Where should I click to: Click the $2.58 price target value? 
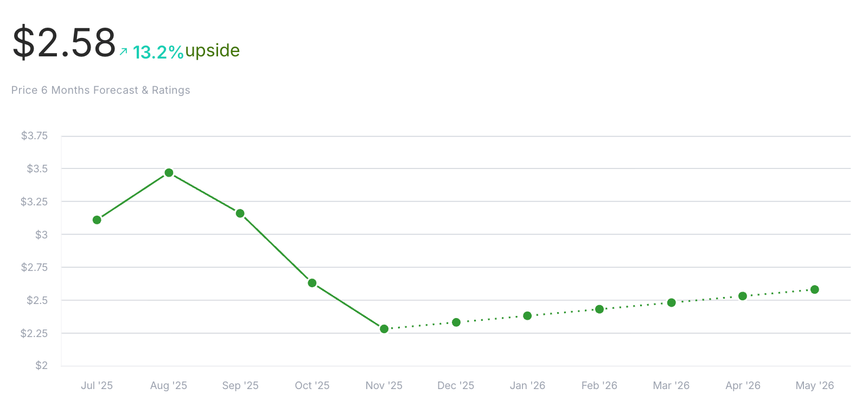point(64,42)
